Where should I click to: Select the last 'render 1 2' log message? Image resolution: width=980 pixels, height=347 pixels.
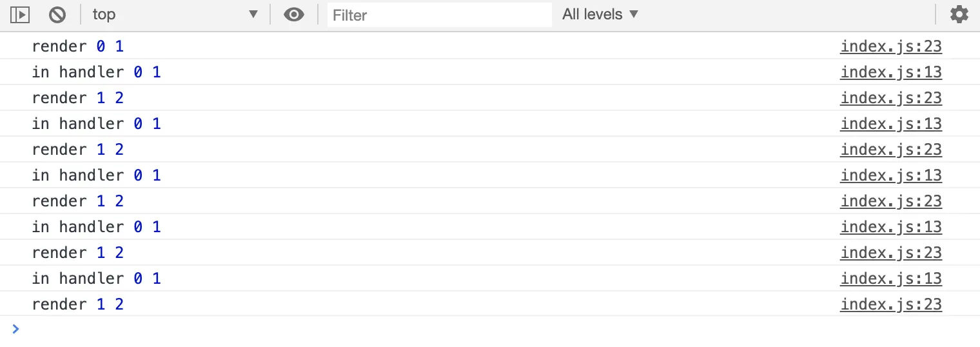(77, 304)
